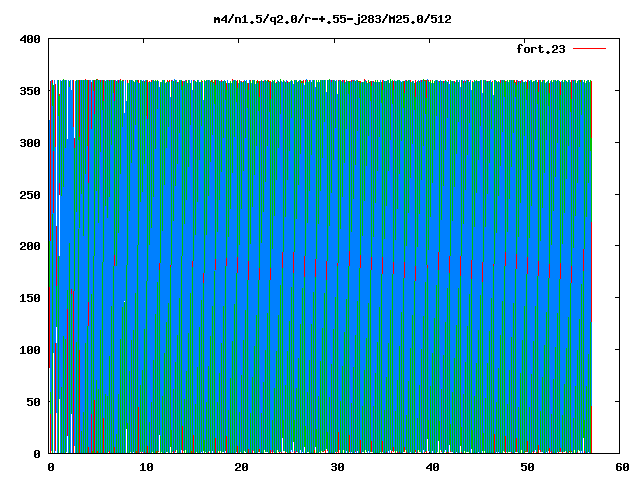The height and width of the screenshot is (480, 640).
Task: Click x-axis label 60
Action: point(622,467)
